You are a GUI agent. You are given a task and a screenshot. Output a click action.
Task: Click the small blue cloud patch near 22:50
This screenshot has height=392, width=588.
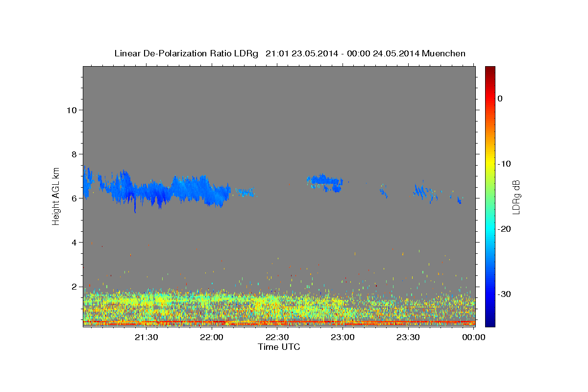click(x=324, y=182)
